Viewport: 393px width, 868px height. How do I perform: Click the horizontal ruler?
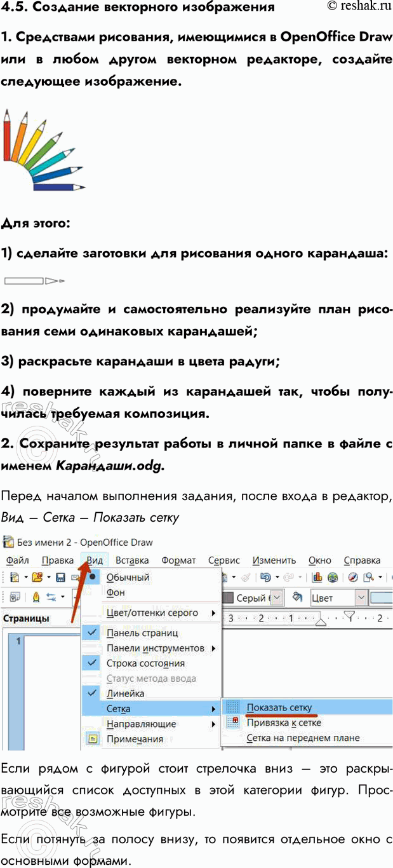[307, 618]
